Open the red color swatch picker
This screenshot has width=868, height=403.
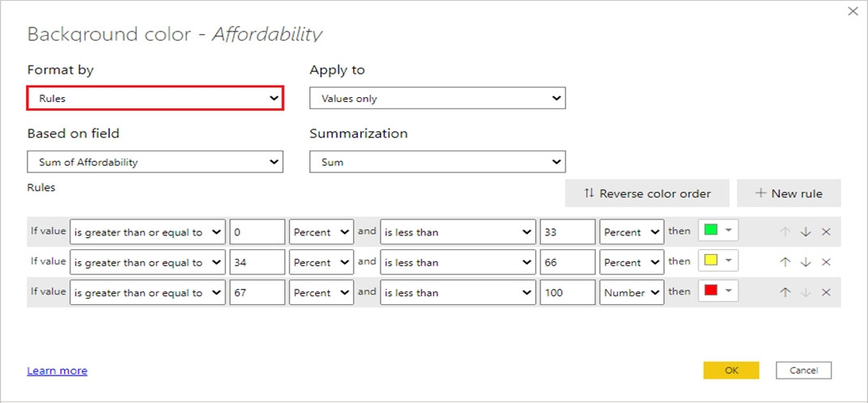tap(718, 291)
